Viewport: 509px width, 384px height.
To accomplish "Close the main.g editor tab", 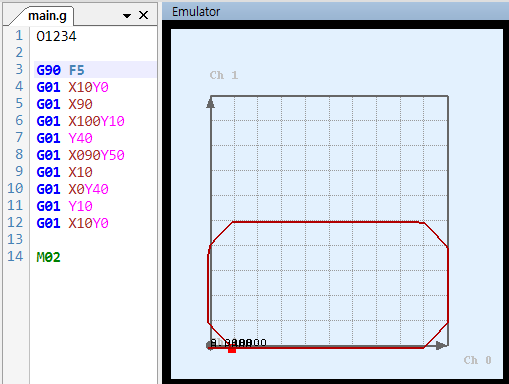I will (143, 15).
